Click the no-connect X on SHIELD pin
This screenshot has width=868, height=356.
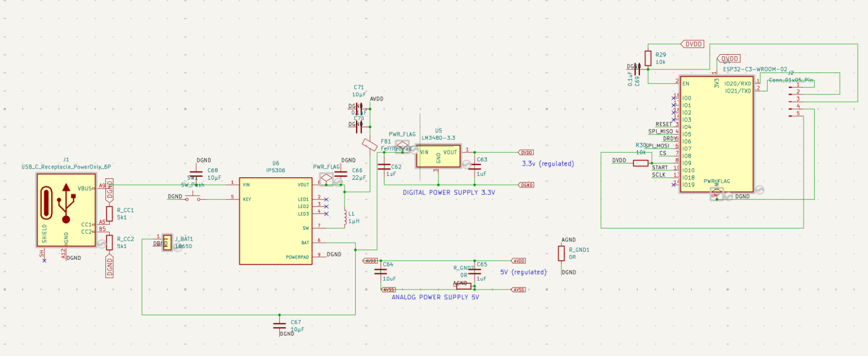tap(44, 260)
